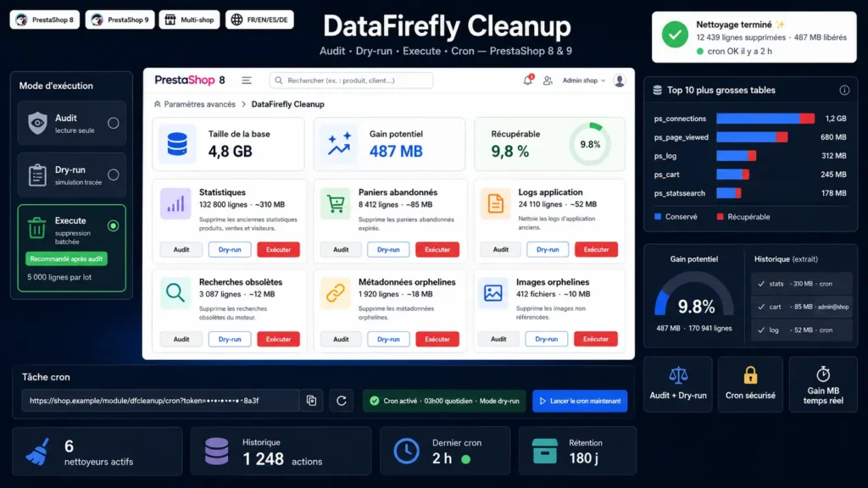Open the Multi-shop tab
Viewport: 868px width, 488px height.
pyautogui.click(x=189, y=20)
